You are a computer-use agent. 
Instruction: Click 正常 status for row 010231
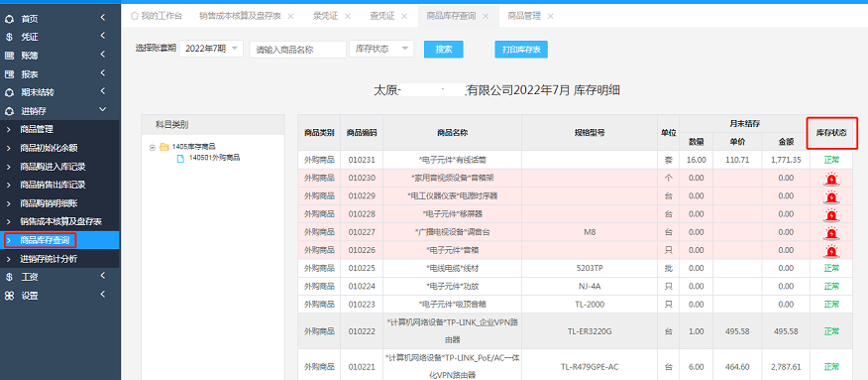coord(831,160)
